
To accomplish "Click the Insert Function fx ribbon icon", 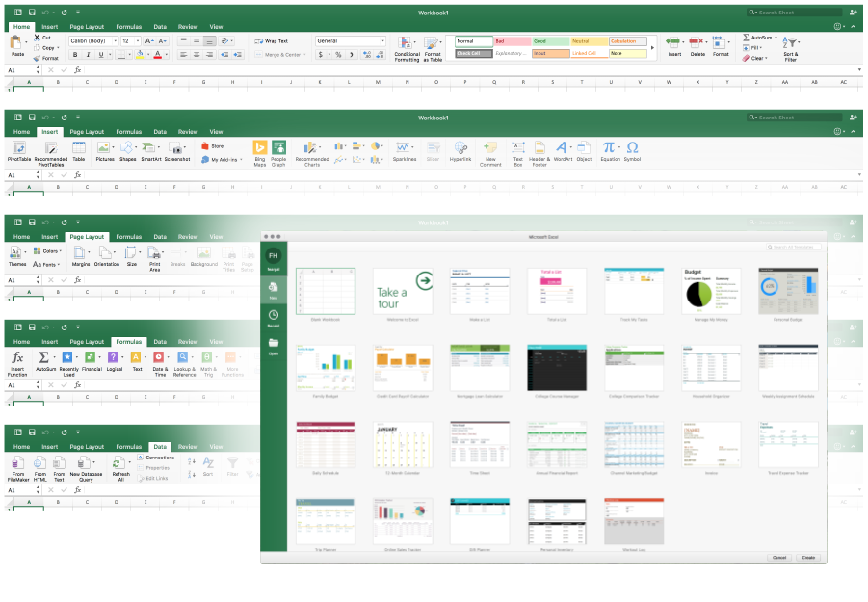I will tap(17, 357).
